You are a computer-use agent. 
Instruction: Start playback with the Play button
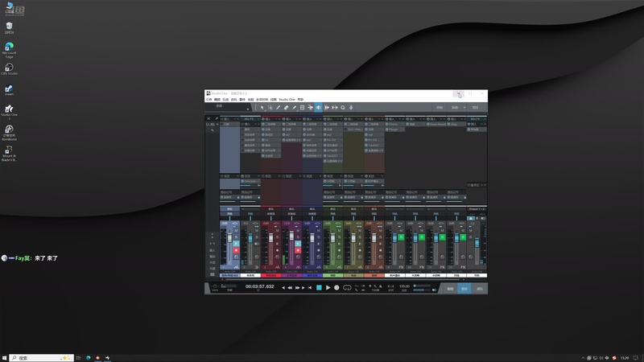[x=328, y=288]
